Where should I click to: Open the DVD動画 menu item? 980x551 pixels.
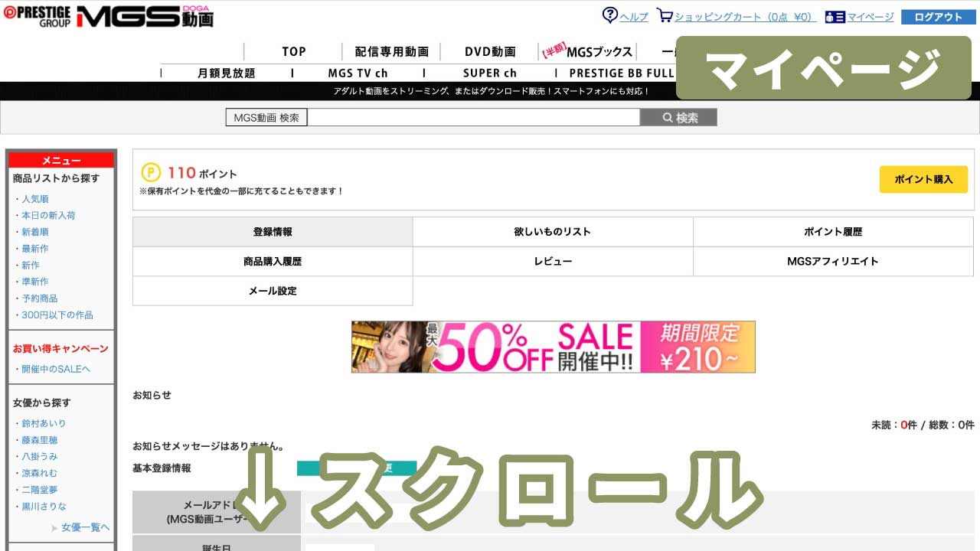[x=490, y=51]
